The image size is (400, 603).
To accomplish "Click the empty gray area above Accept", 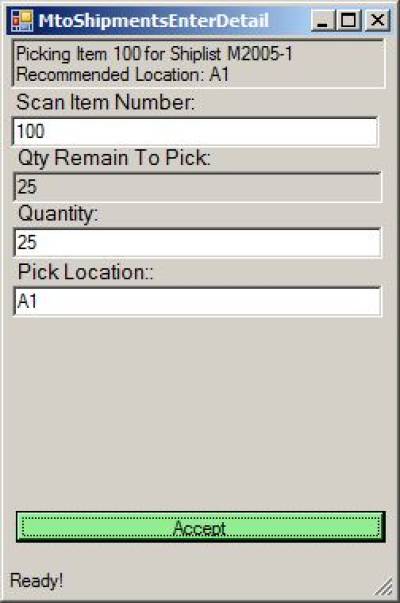I will pos(199,413).
